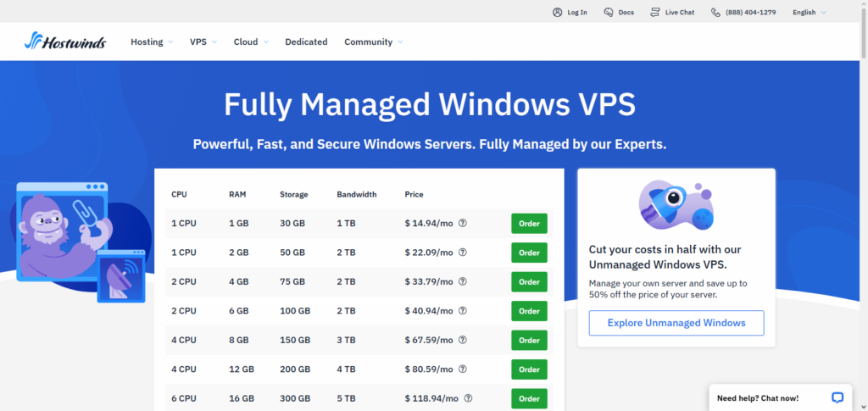The width and height of the screenshot is (868, 411).
Task: Click the 'Cut your costs in half' heading
Action: click(x=665, y=257)
